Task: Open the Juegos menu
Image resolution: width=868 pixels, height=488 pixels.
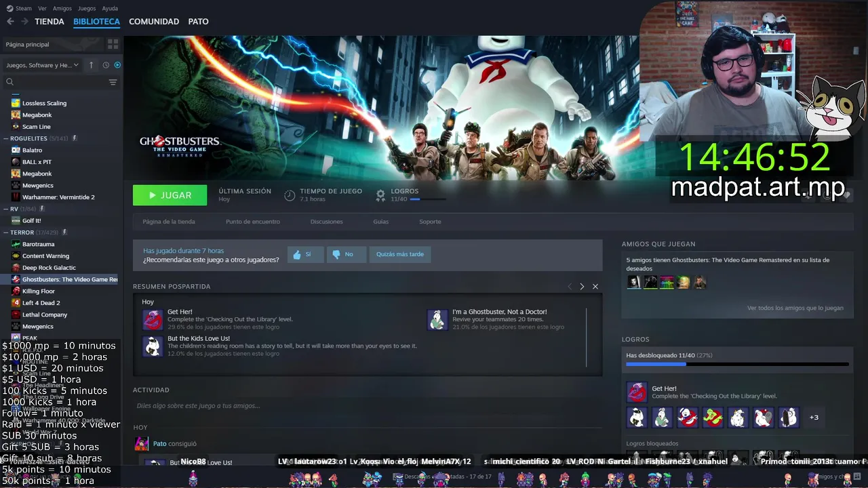Action: tap(87, 9)
